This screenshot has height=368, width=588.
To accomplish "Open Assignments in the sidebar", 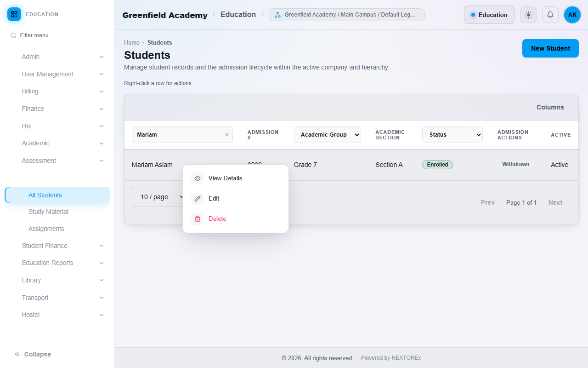I will click(46, 229).
